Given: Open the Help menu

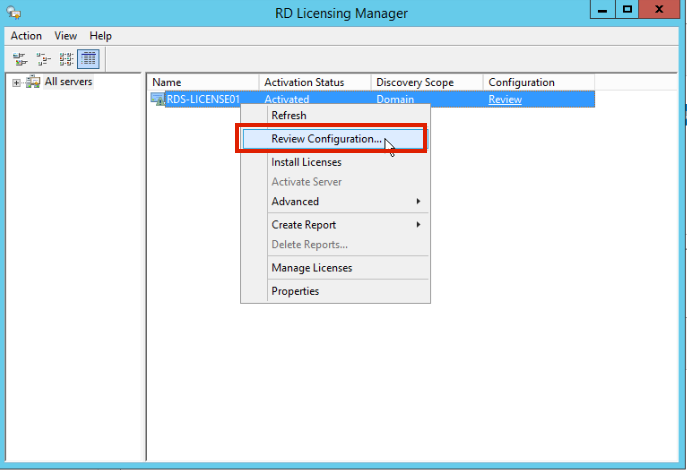Looking at the screenshot, I should [x=100, y=36].
